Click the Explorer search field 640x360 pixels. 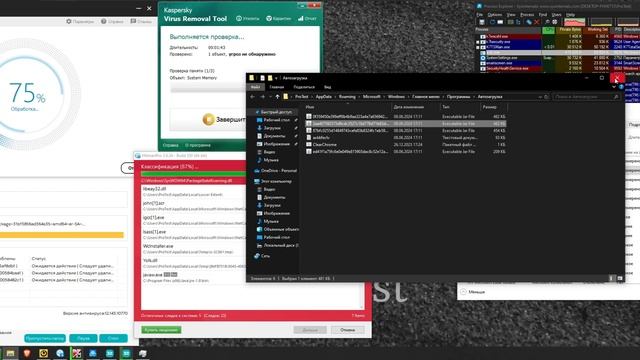tap(586, 97)
